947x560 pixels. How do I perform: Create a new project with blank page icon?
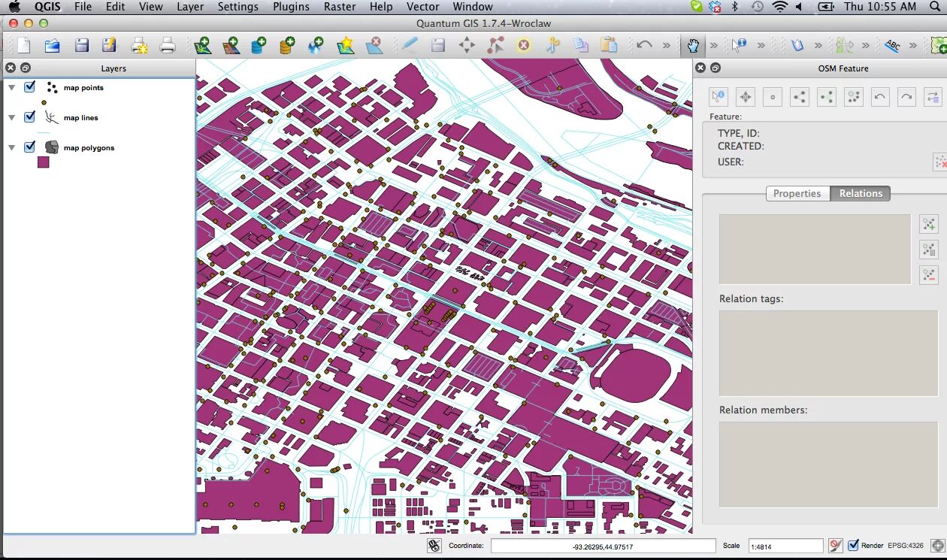tap(23, 46)
